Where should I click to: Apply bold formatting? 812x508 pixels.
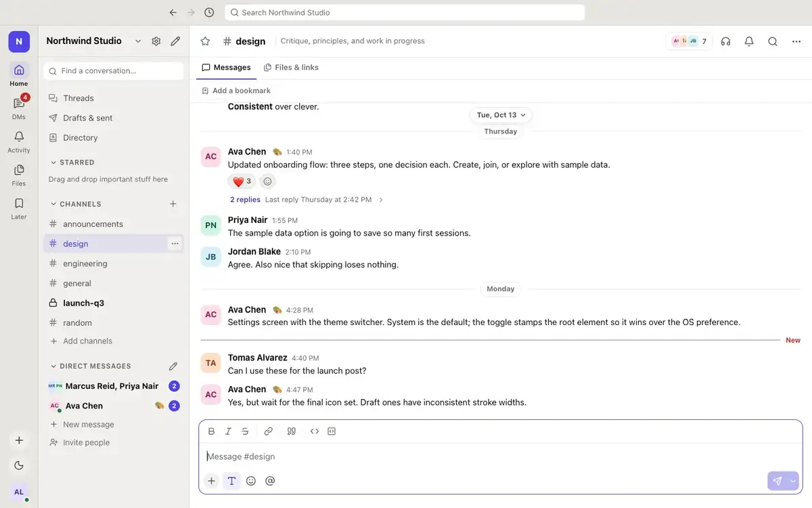coord(211,431)
